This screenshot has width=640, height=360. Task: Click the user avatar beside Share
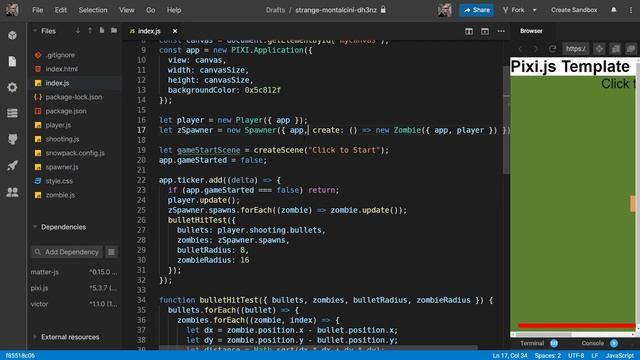click(444, 10)
